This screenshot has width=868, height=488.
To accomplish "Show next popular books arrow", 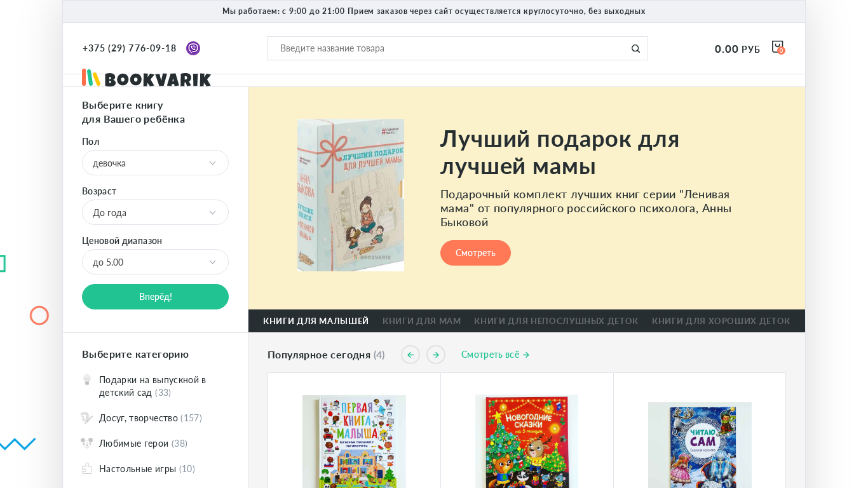I will (x=436, y=355).
